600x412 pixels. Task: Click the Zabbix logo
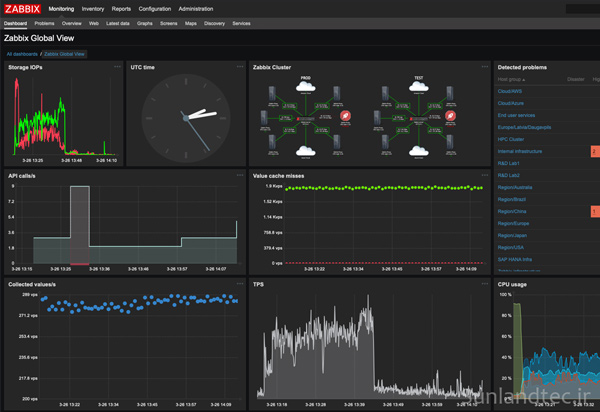tap(23, 7)
